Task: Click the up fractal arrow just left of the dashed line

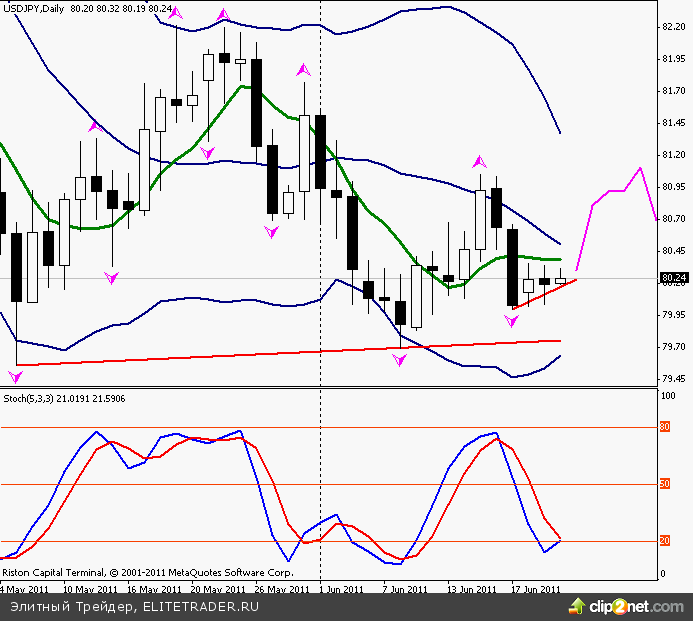Action: [303, 70]
